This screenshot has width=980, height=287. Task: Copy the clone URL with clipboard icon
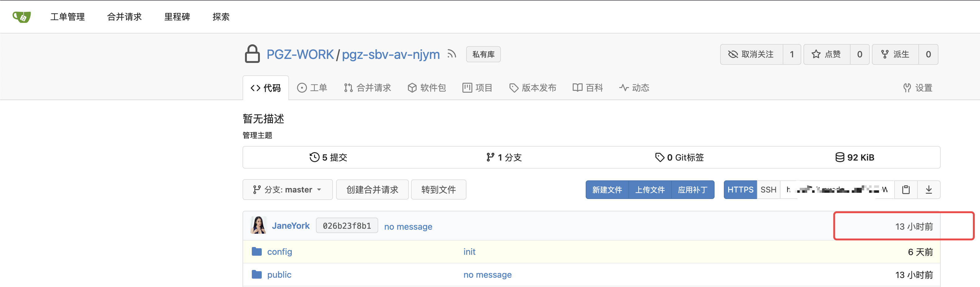[906, 189]
